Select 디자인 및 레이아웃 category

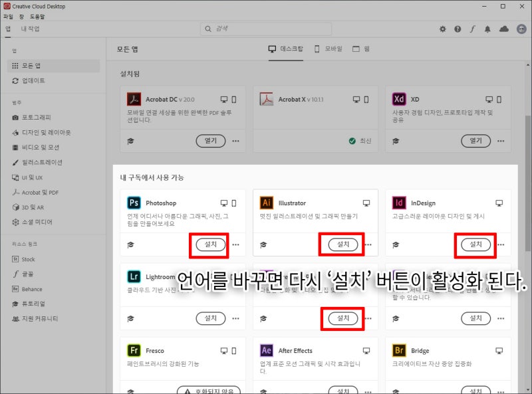[41, 132]
